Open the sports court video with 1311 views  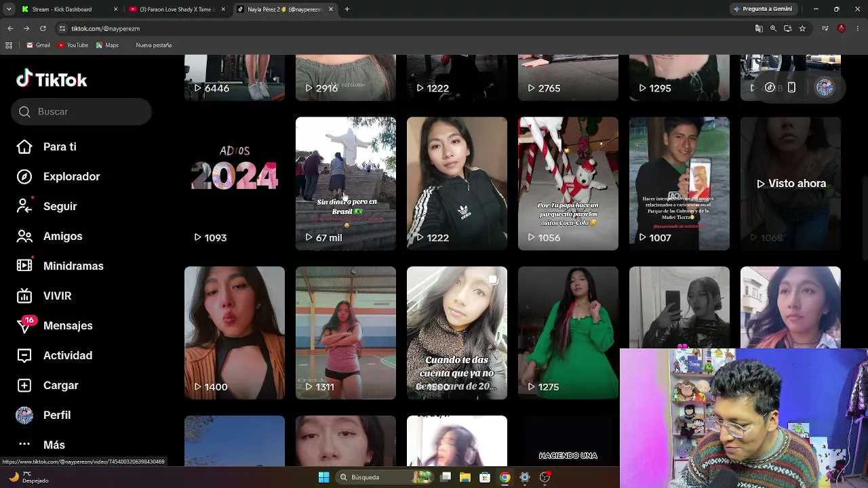click(346, 333)
